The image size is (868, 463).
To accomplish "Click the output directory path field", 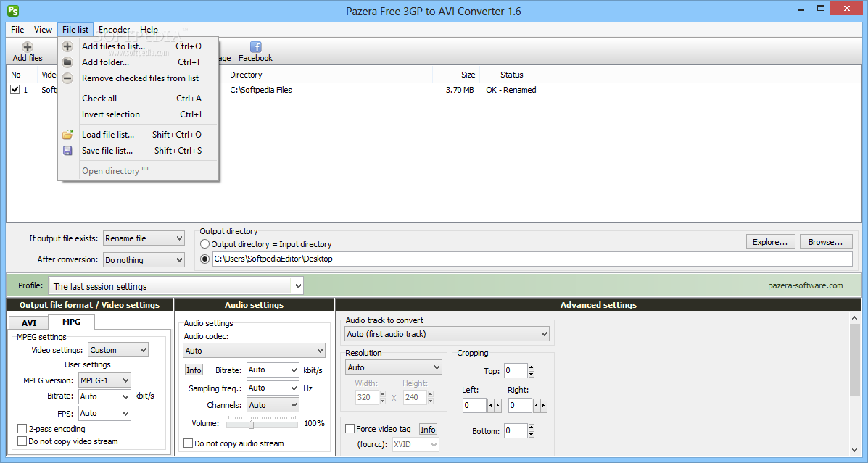I will [x=532, y=259].
